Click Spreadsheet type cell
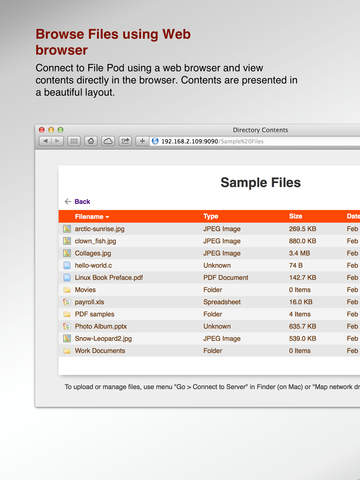The width and height of the screenshot is (360, 480). point(222,302)
